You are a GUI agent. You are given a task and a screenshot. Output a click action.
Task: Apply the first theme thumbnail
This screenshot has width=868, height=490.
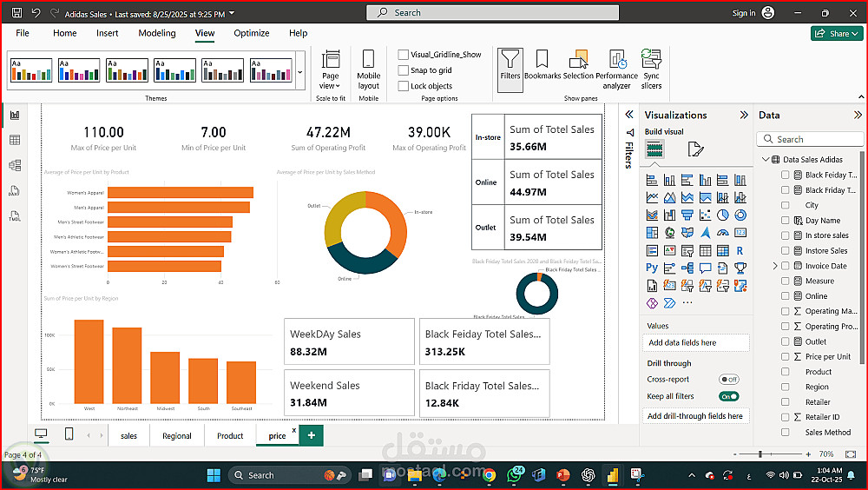pos(31,70)
